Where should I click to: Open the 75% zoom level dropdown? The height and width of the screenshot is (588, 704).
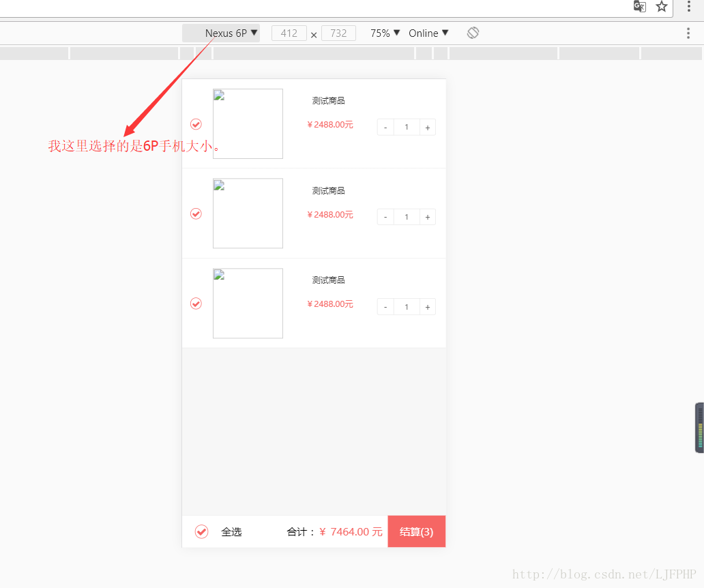pyautogui.click(x=384, y=32)
